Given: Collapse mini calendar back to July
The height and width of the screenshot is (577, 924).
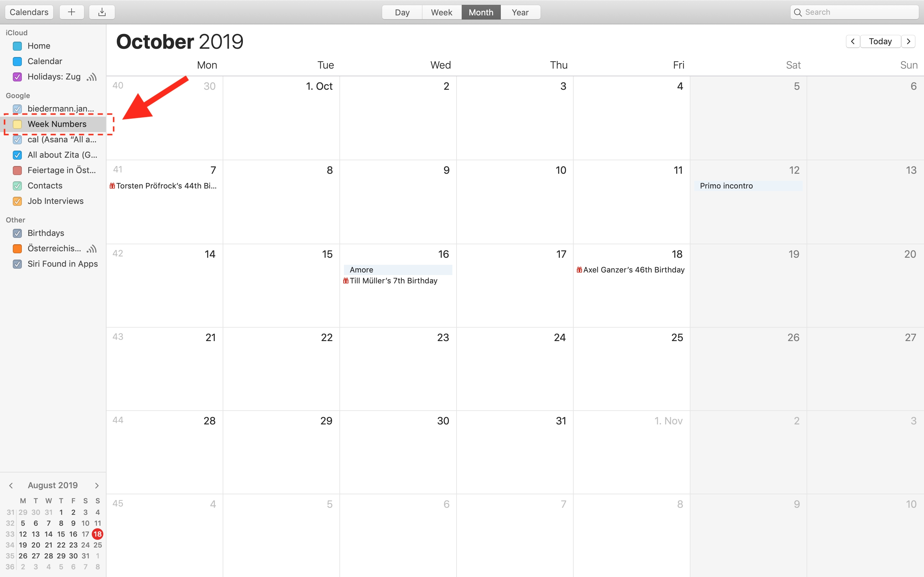Looking at the screenshot, I should point(11,485).
